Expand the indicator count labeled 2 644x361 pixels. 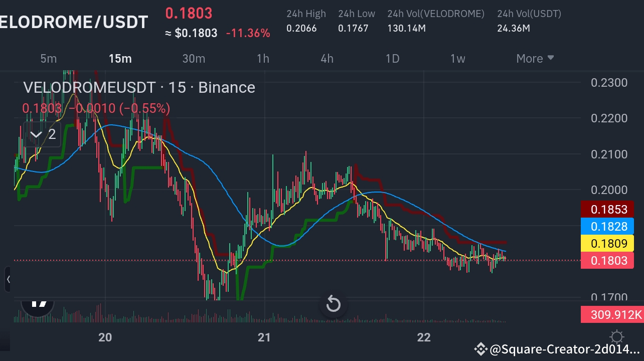pos(52,134)
